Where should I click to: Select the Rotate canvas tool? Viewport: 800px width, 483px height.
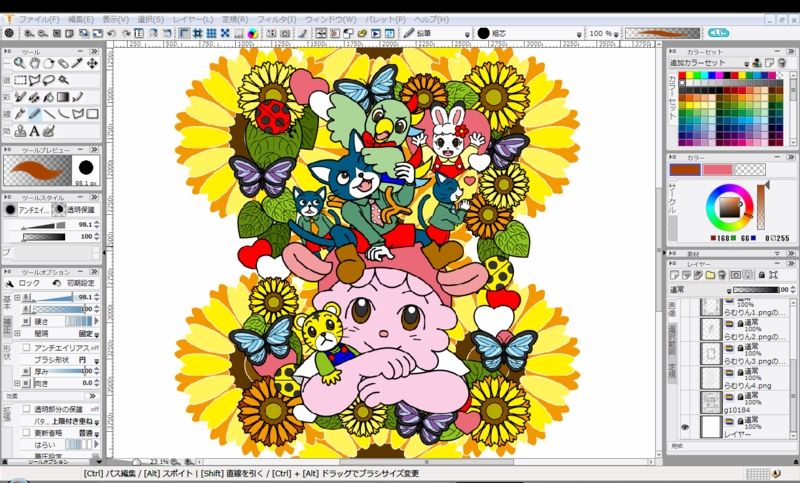click(48, 63)
